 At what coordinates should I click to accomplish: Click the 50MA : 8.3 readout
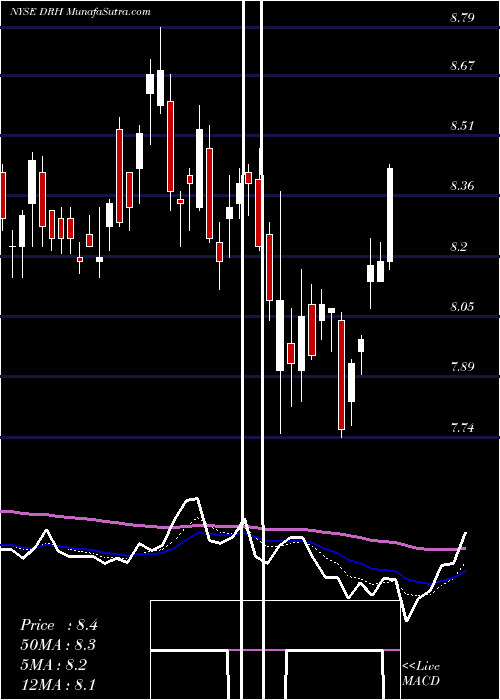[x=58, y=645]
